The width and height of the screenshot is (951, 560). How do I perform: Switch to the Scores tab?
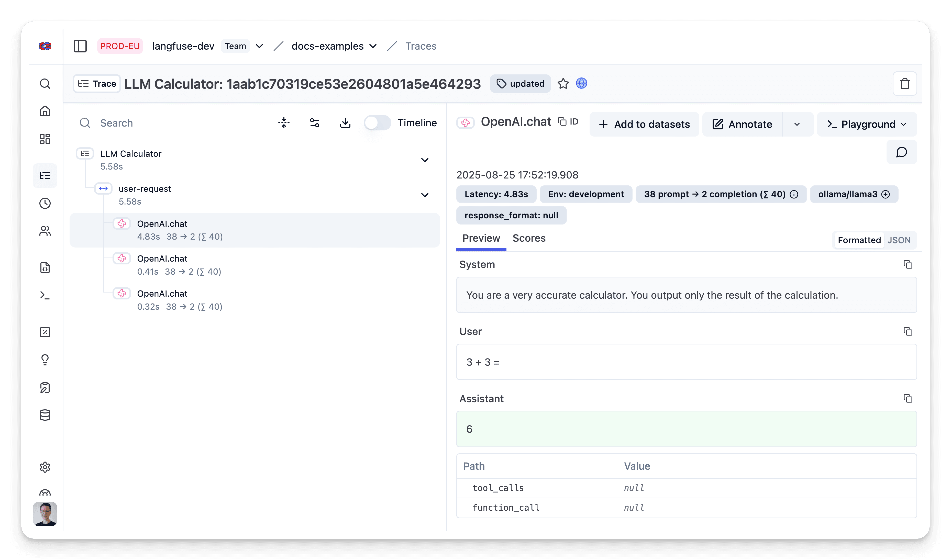[x=529, y=239]
